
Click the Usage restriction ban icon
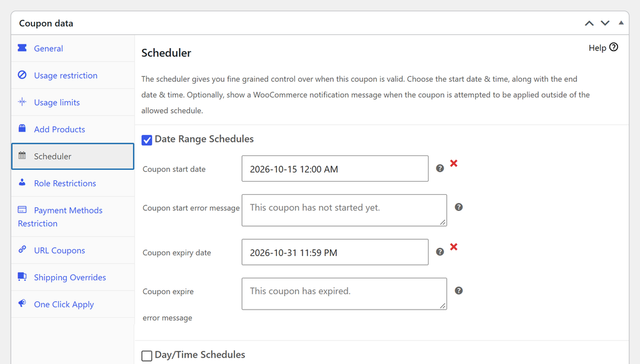coord(22,75)
